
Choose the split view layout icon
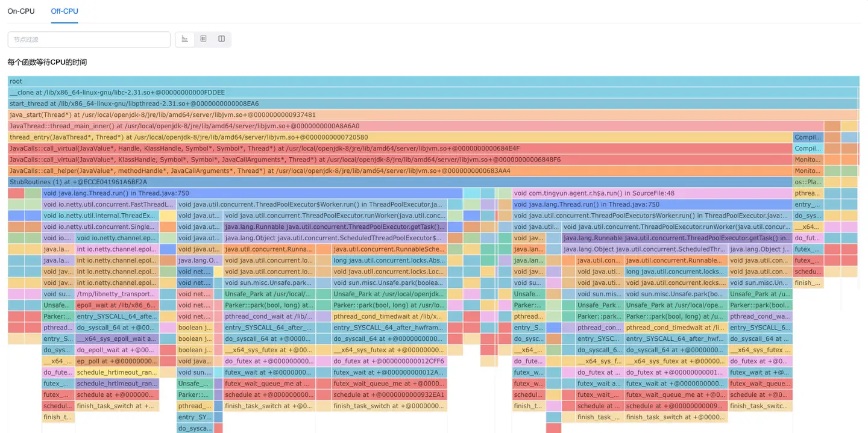221,39
